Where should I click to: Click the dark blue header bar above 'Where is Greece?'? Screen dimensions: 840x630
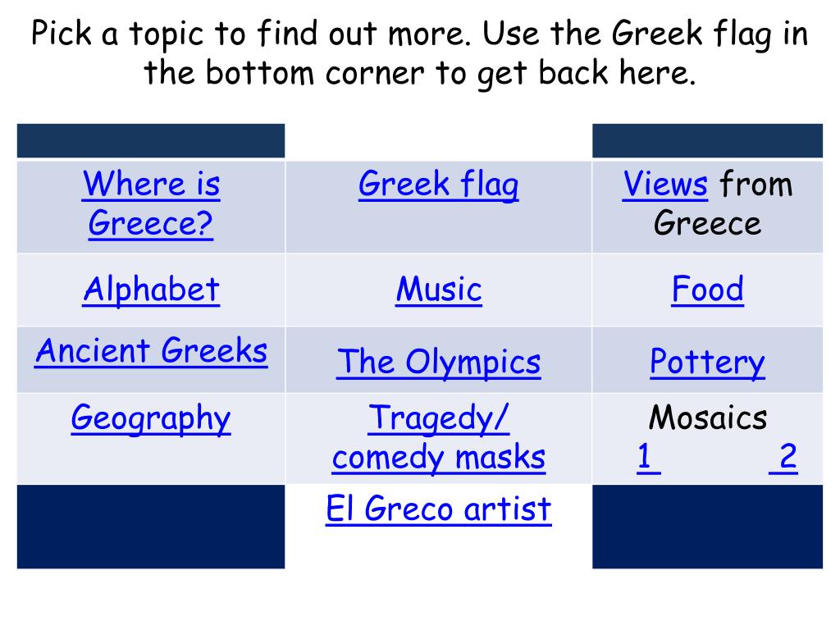[151, 141]
